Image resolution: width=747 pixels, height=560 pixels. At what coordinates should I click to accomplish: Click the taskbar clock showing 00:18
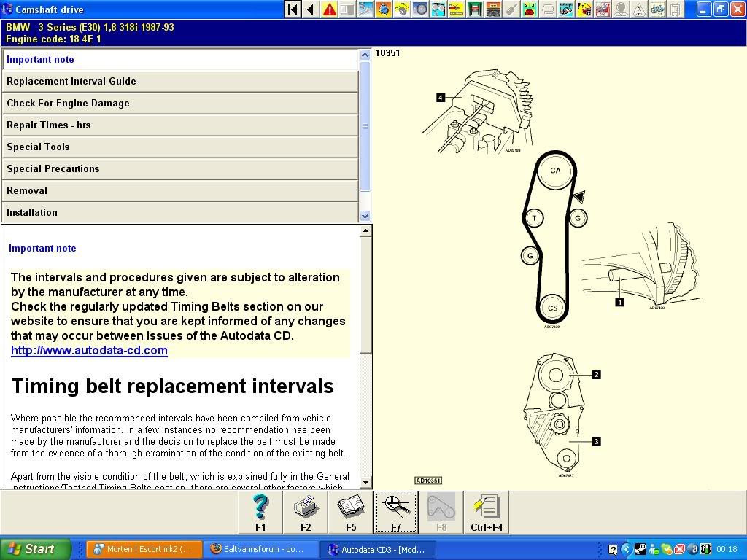[x=727, y=550]
